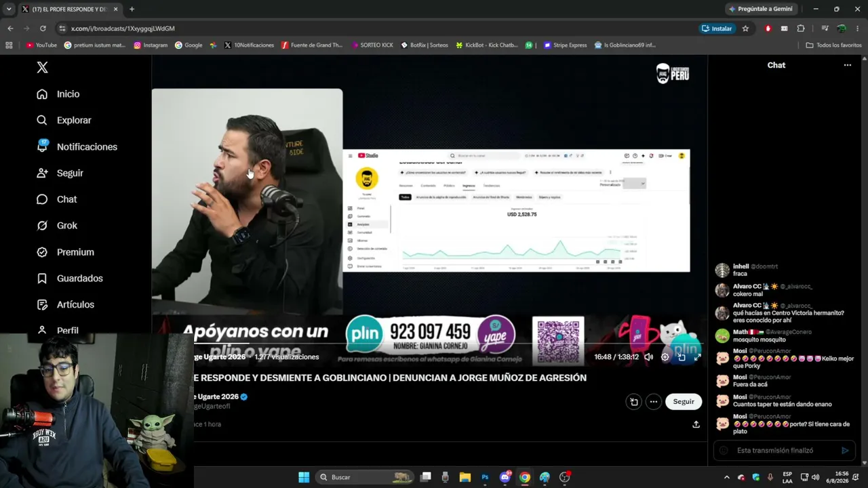This screenshot has height=488, width=868.
Task: Close the X broadcast browser tab
Action: (x=116, y=9)
